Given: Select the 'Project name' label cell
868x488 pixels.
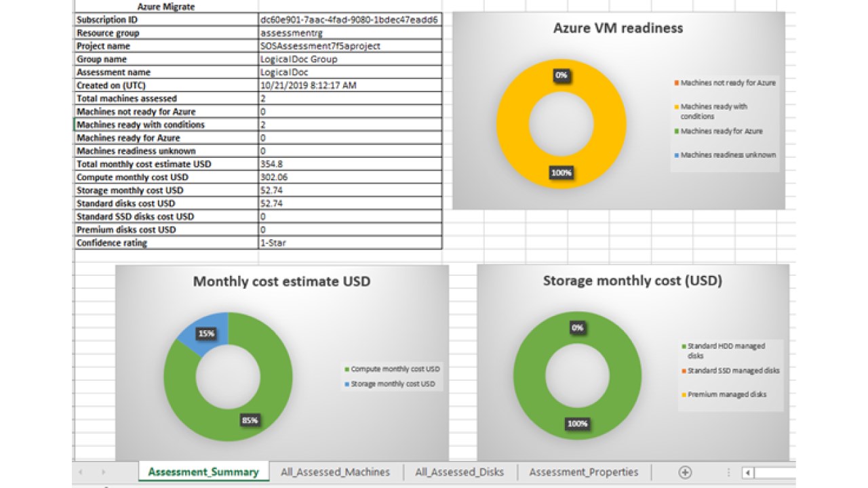Looking at the screenshot, I should click(165, 46).
